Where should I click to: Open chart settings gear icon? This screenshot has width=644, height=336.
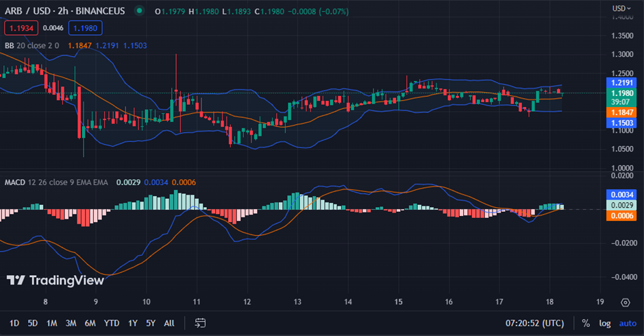click(625, 302)
